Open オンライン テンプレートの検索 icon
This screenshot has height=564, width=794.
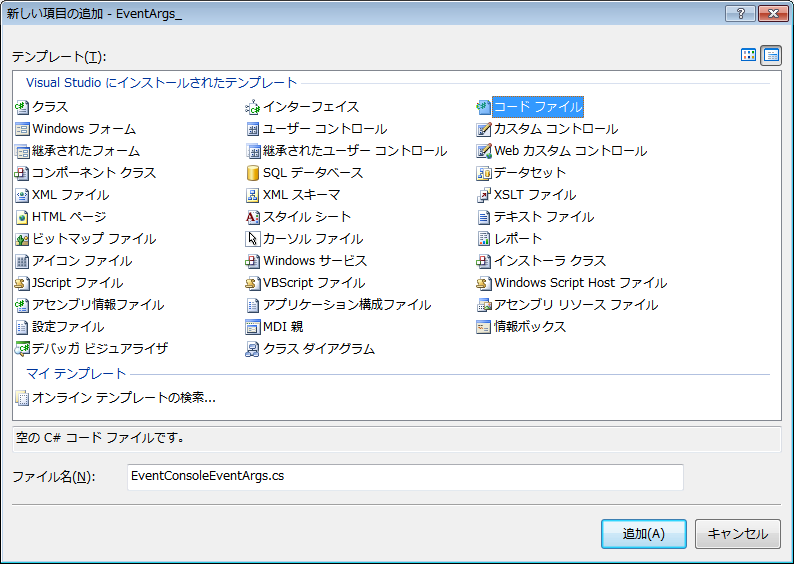click(22, 398)
